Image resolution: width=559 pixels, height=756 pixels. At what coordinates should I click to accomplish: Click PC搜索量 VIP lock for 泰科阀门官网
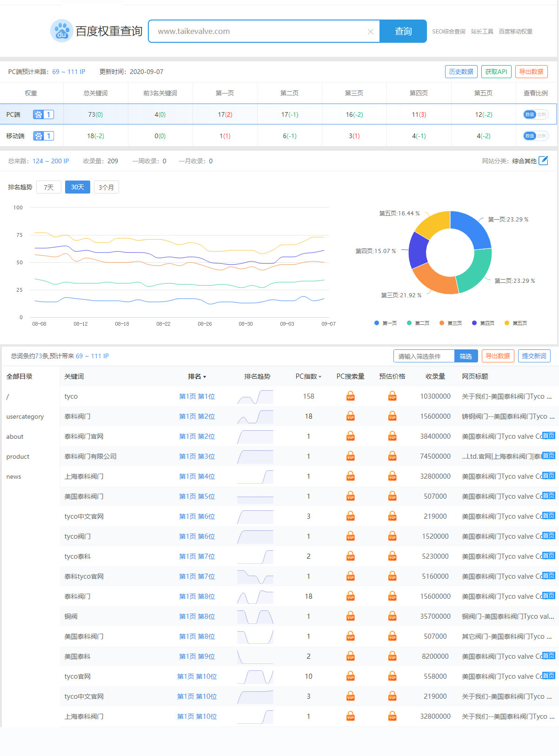[351, 436]
